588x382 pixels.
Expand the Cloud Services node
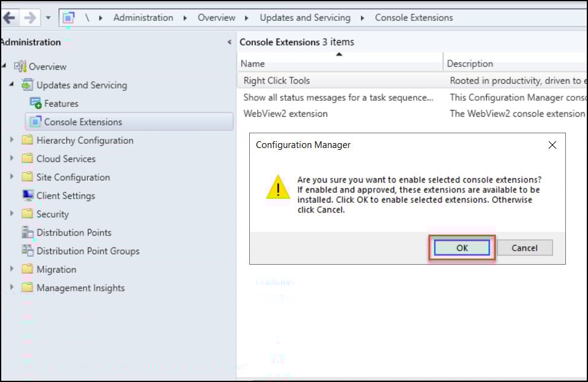tap(12, 158)
